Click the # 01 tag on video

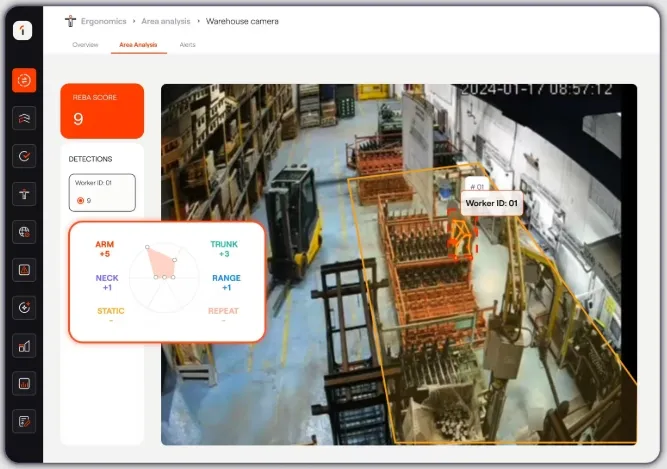click(477, 187)
